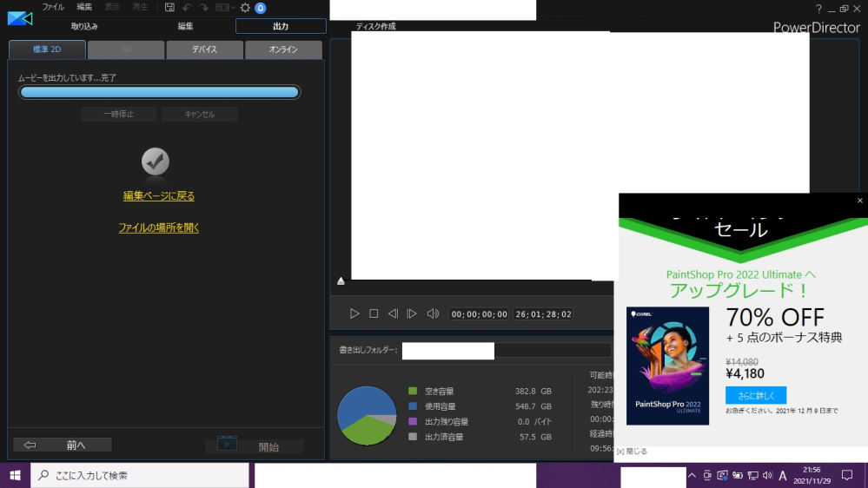Open the 表示 menu
868x488 pixels.
[x=112, y=7]
